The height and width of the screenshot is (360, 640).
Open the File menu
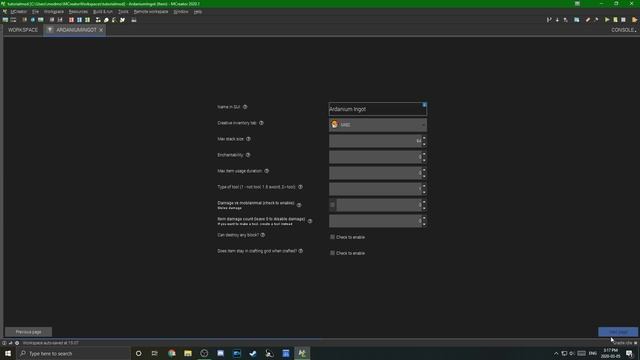pos(36,12)
